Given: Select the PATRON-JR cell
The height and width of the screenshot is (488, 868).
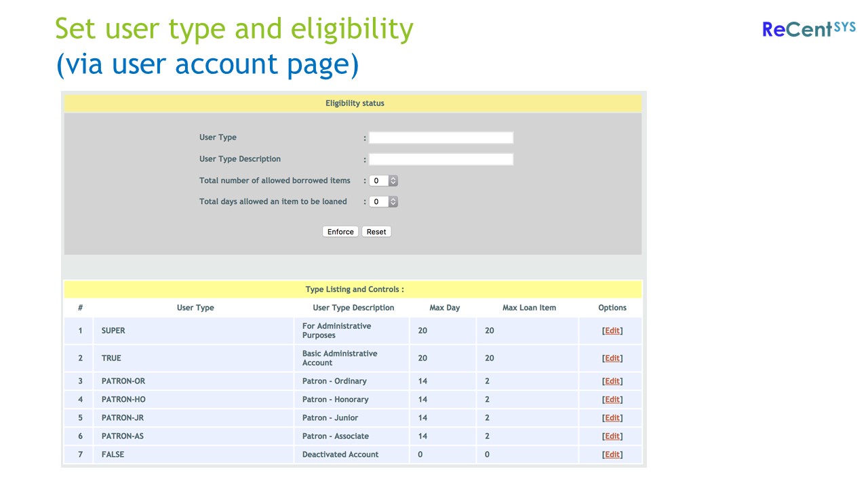Looking at the screenshot, I should click(195, 418).
